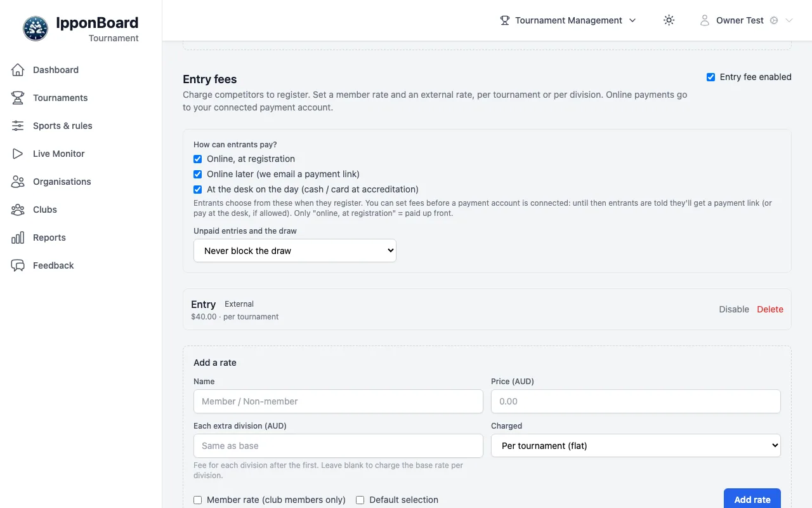Open the Tournament Management switcher dropdown

point(568,20)
